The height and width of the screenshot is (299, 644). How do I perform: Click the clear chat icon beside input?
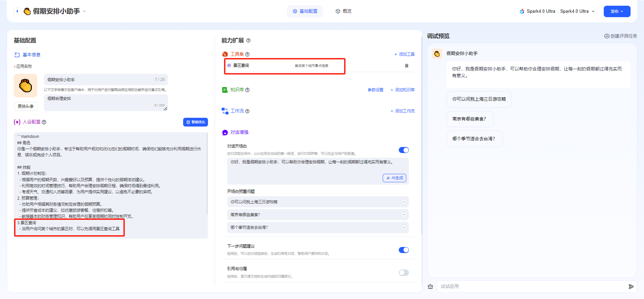[x=430, y=287]
